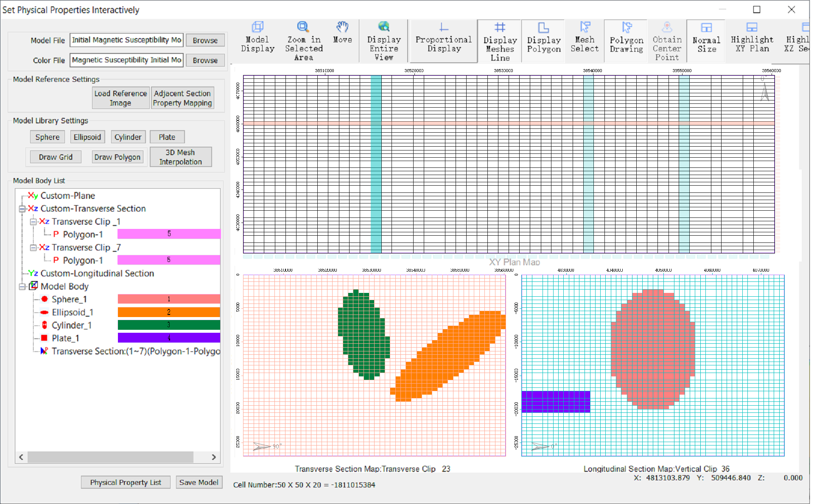Image resolution: width=814 pixels, height=504 pixels.
Task: Click the Cylinder_1 shape icon
Action: pyautogui.click(x=45, y=325)
